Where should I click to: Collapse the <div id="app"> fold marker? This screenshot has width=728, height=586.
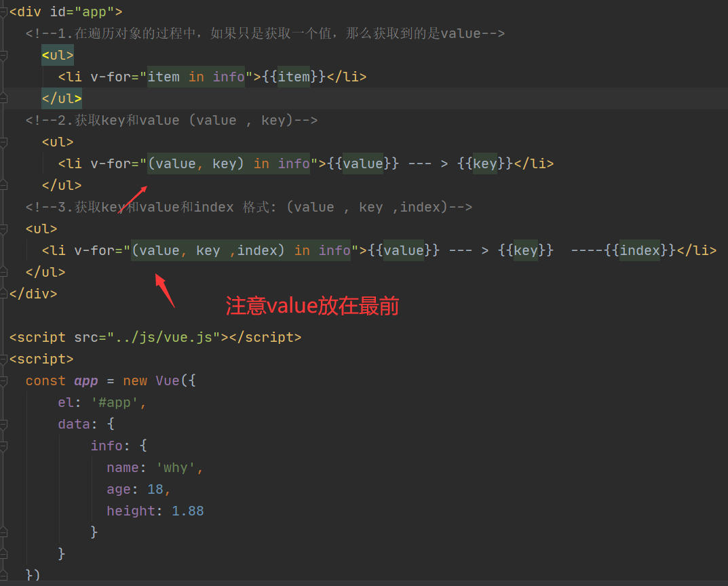point(3,12)
